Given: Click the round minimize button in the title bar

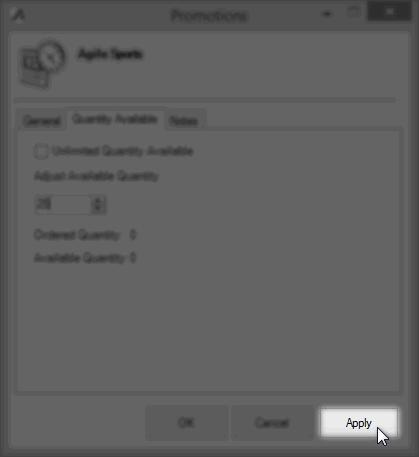Looking at the screenshot, I should (353, 11).
